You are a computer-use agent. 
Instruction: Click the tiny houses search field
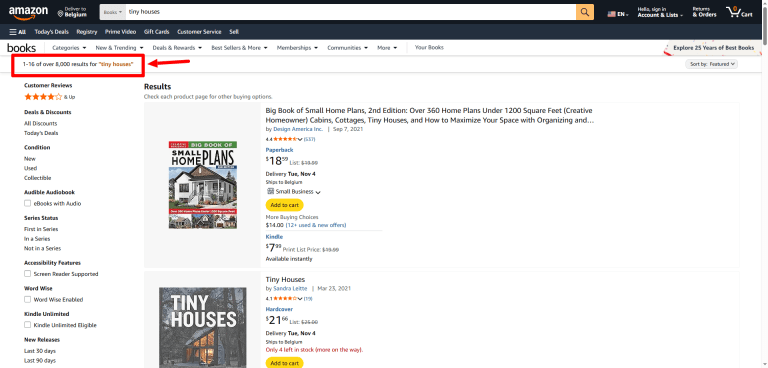point(350,12)
